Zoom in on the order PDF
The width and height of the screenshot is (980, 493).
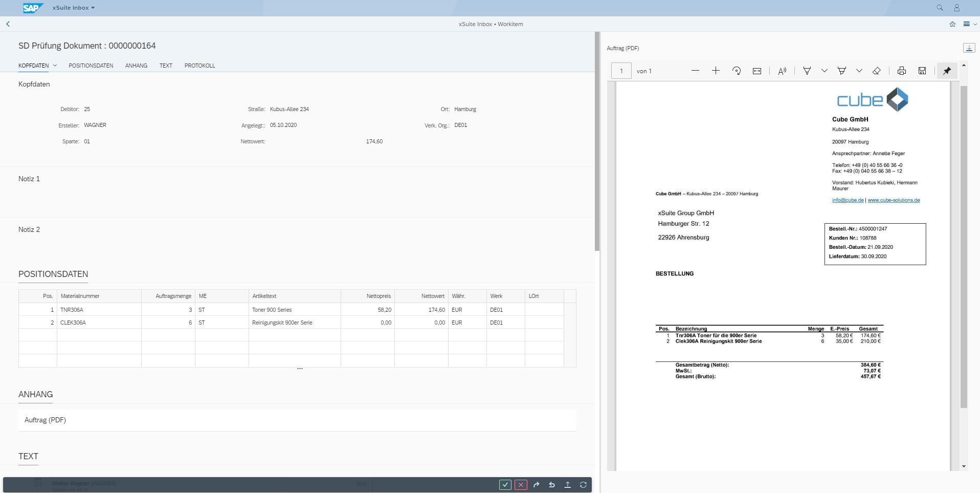click(716, 71)
